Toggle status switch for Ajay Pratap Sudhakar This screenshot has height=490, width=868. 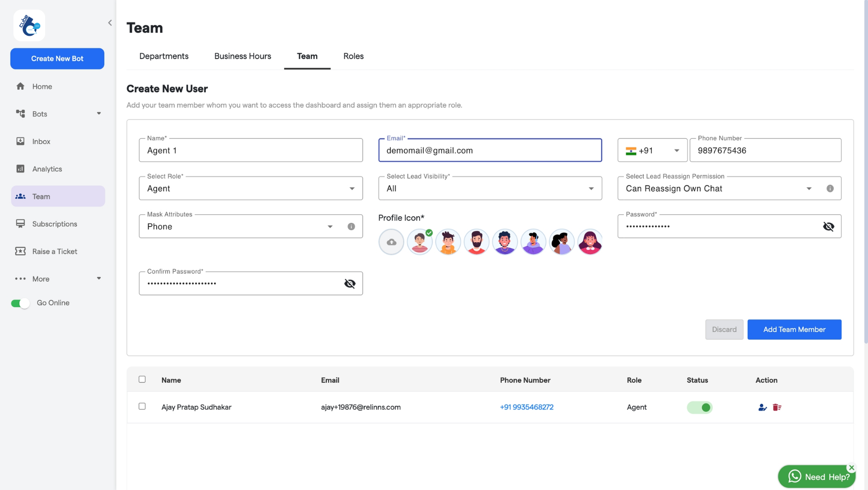pyautogui.click(x=699, y=407)
